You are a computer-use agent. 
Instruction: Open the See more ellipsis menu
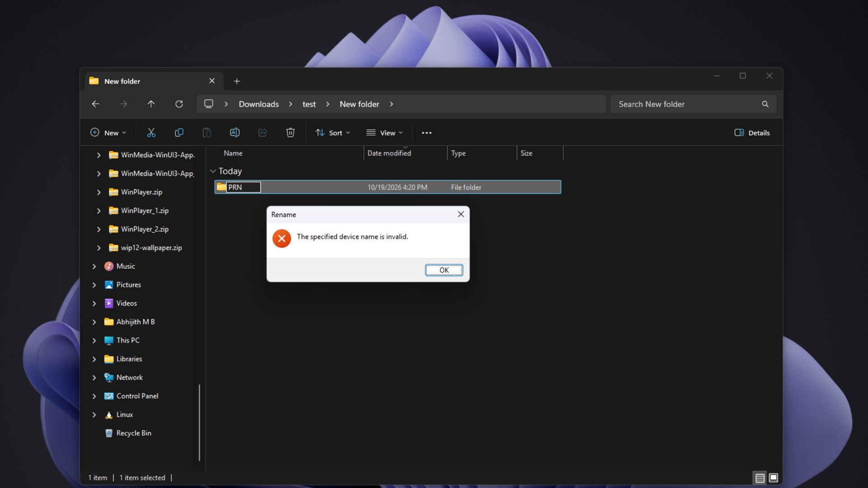click(427, 133)
